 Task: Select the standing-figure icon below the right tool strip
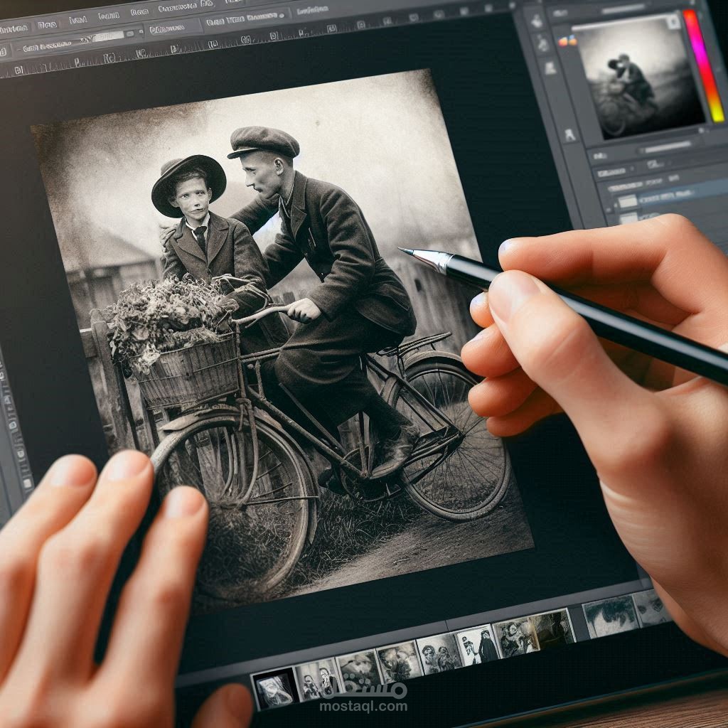569,136
